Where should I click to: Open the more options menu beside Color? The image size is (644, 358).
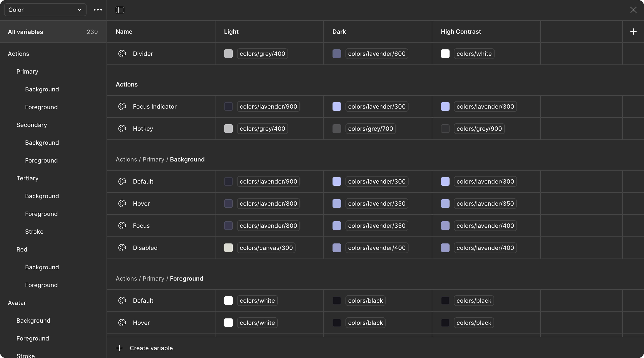(x=98, y=10)
